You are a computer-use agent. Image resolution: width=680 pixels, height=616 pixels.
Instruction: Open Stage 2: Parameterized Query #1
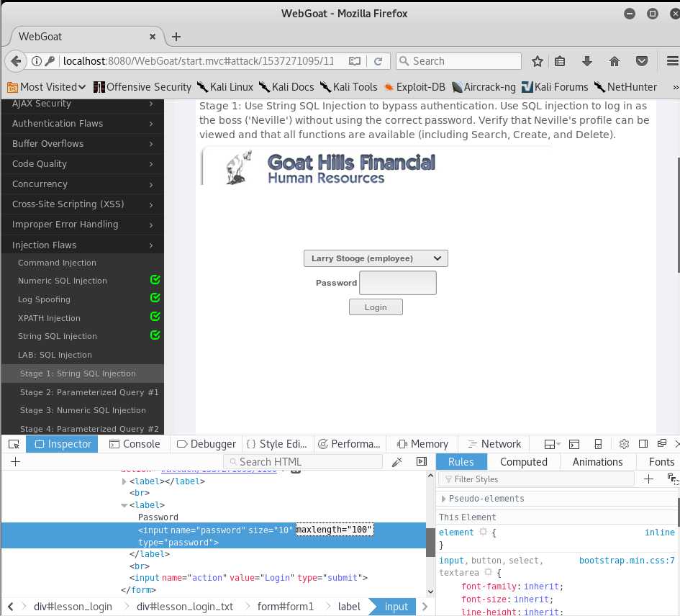coord(89,392)
